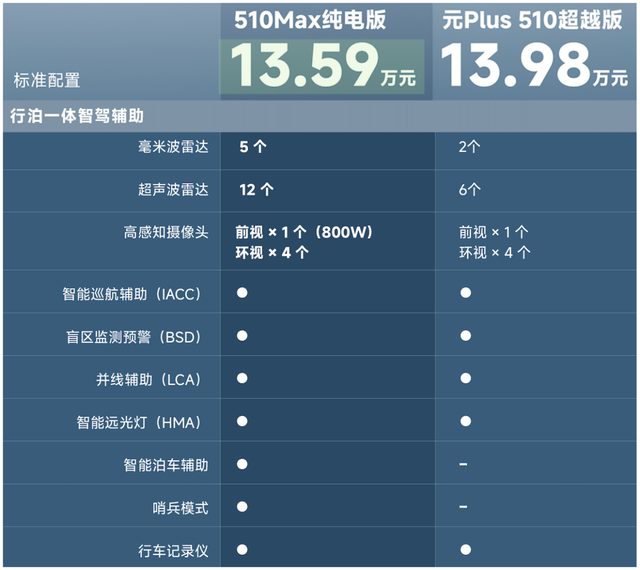This screenshot has height=570, width=640.
Task: Click 智能泊车辅助 dot in 510Max column
Action: [x=242, y=464]
